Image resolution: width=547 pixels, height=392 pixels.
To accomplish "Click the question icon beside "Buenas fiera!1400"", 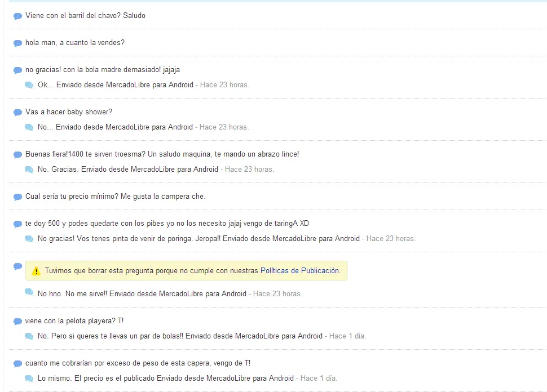I will pos(17,155).
